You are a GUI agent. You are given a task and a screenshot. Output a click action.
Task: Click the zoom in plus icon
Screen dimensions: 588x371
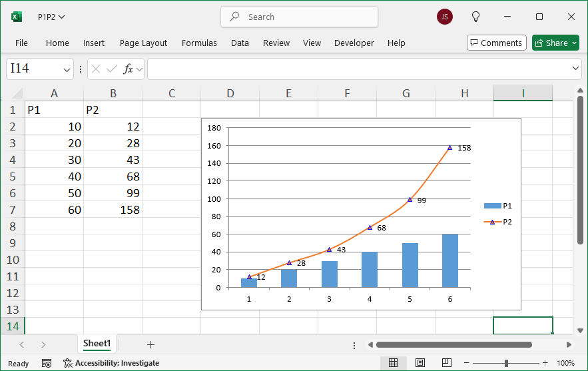click(x=545, y=363)
